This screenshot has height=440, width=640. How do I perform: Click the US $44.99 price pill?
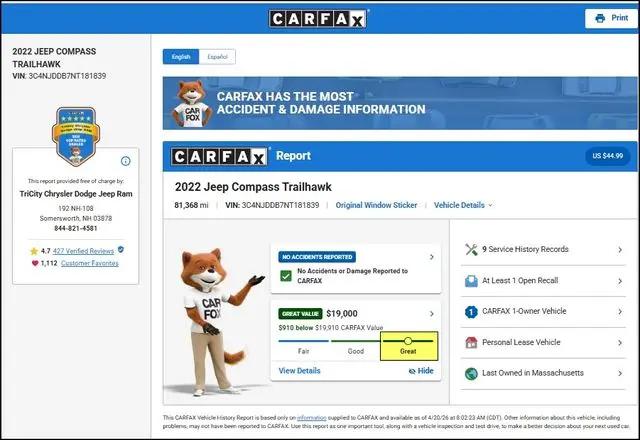click(607, 156)
